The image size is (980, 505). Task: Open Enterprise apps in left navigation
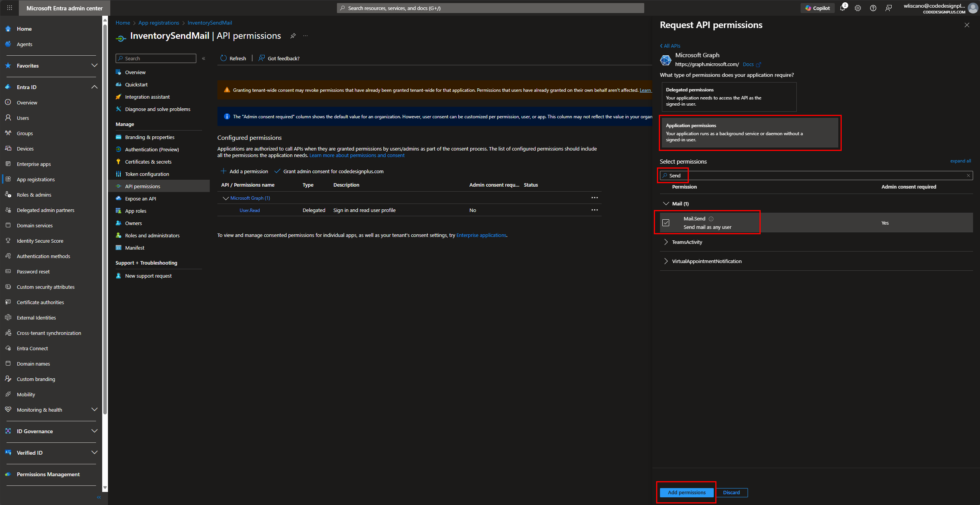(x=33, y=164)
